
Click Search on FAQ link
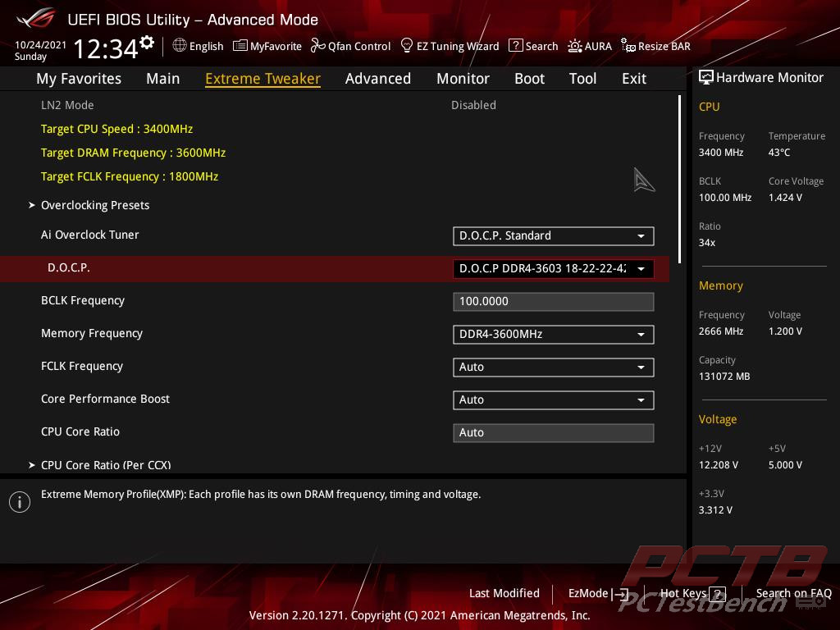[793, 593]
